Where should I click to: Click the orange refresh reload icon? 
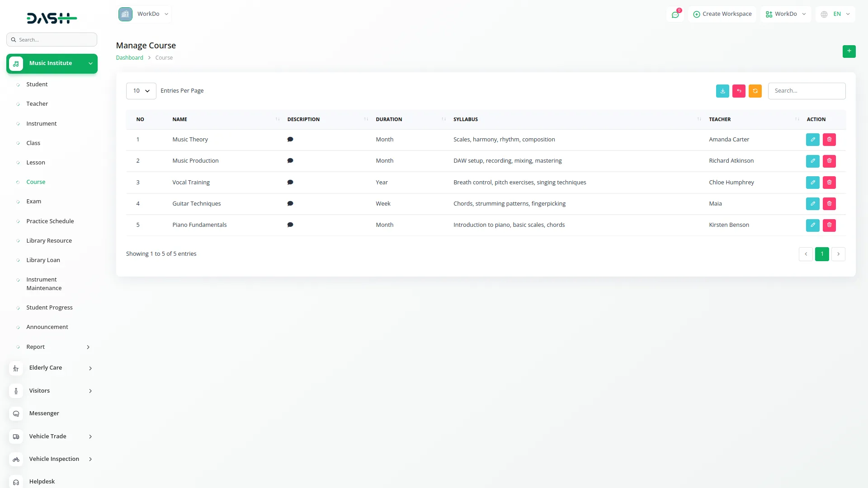(755, 91)
